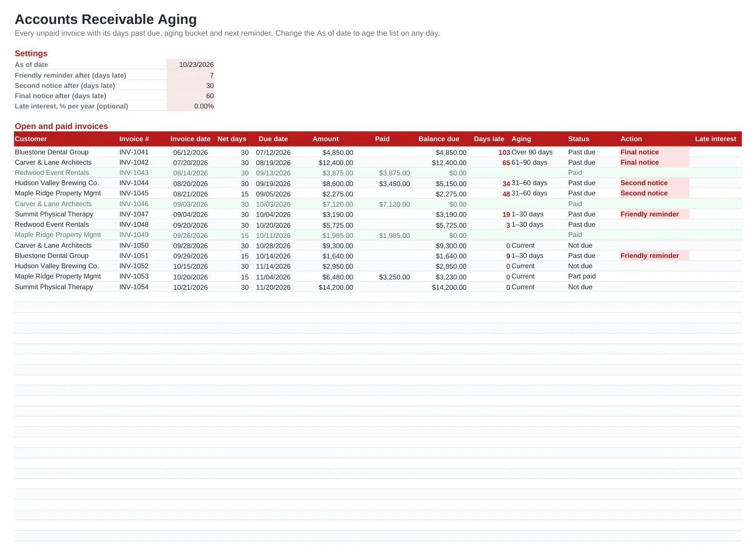Select the Second notice after days value
Viewport: 756px width, 555px height.
pos(190,85)
